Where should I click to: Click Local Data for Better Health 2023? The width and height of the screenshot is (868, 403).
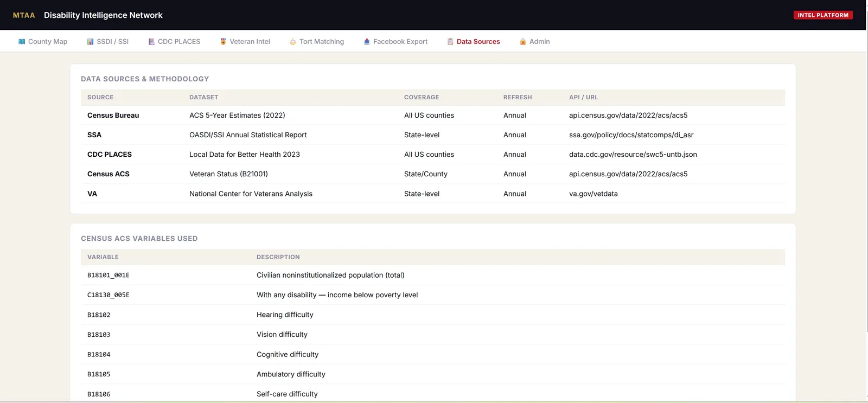pos(245,155)
